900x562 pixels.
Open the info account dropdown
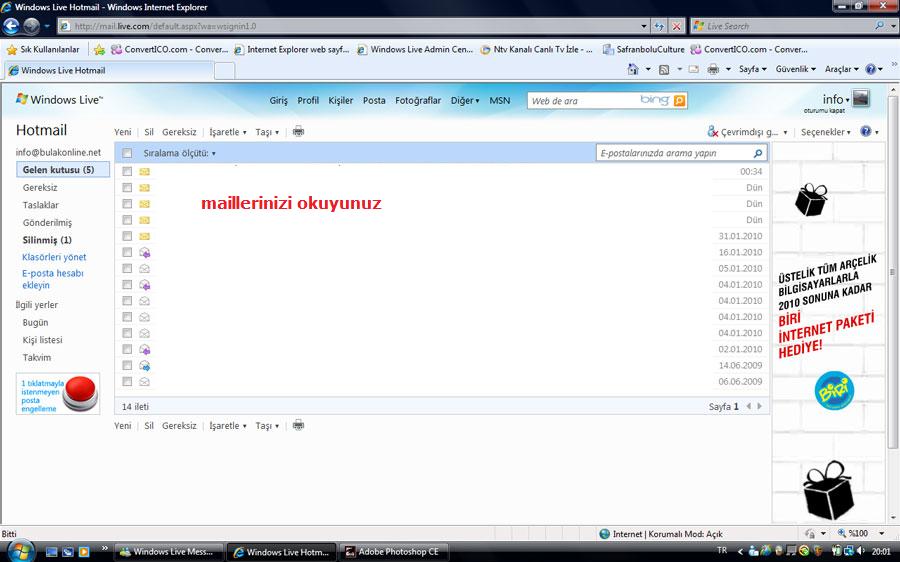(x=836, y=99)
